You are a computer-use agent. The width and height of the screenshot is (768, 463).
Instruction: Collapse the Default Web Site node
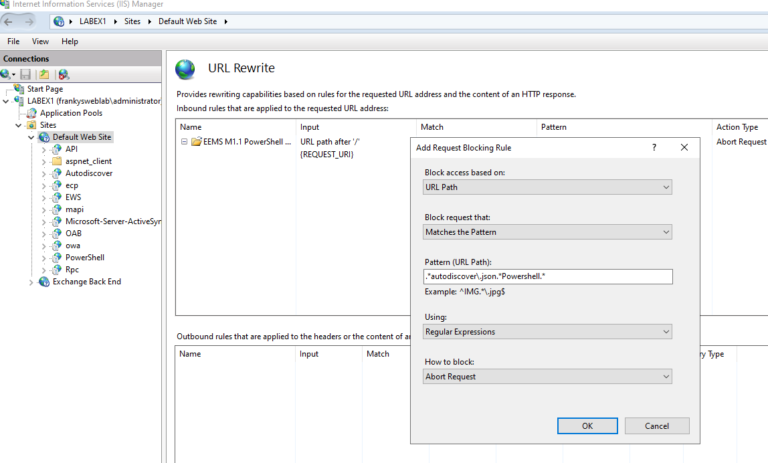click(31, 137)
